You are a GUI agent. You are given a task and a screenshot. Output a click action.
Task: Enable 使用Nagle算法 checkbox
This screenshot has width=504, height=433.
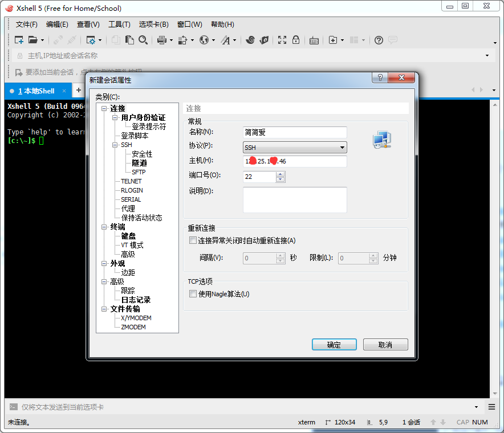193,294
